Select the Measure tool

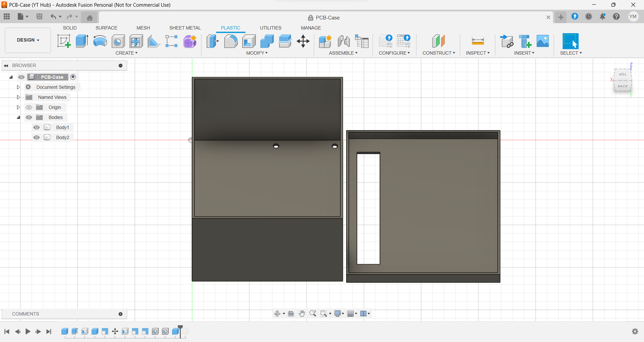[478, 41]
